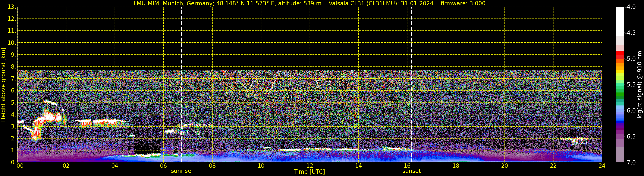Select the "Vaisala CL31 (CL31LMU): 31-01-2024" title text

381,3
